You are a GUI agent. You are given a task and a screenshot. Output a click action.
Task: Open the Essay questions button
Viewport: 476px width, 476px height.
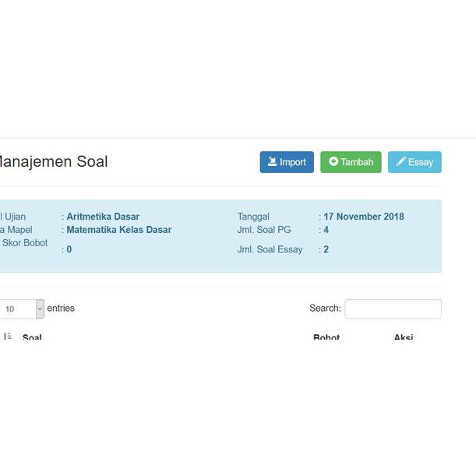tap(414, 162)
